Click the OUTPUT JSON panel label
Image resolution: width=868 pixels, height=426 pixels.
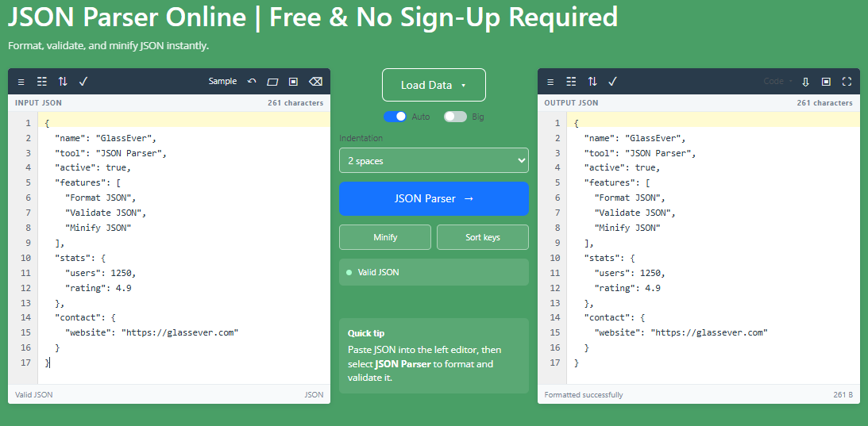pyautogui.click(x=571, y=103)
